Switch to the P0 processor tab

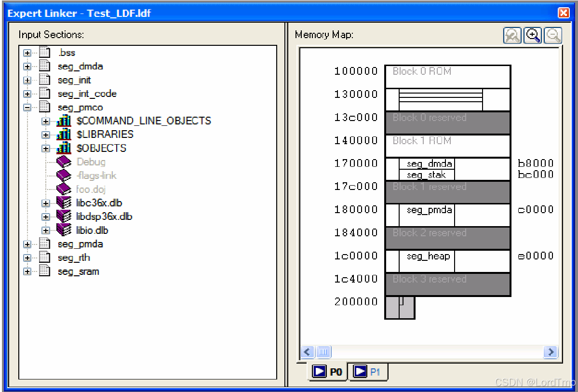(327, 371)
